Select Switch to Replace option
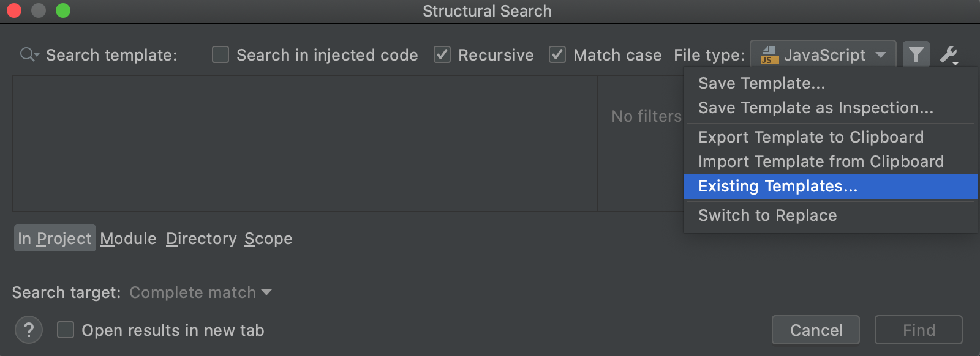The height and width of the screenshot is (356, 980). coord(767,215)
